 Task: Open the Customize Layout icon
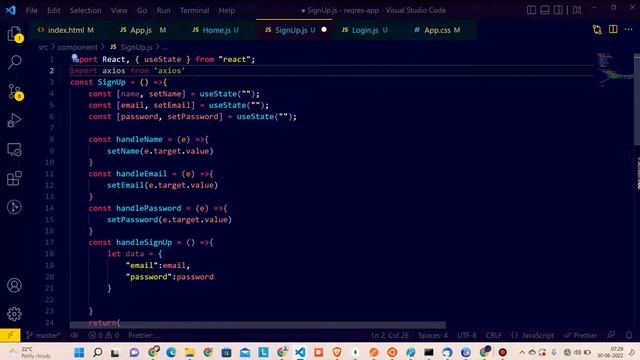[x=577, y=10]
